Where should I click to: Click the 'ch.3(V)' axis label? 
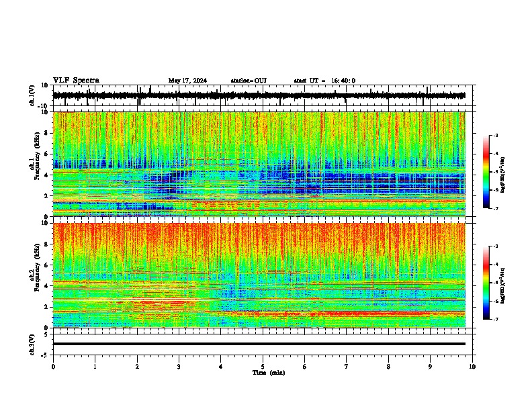click(32, 345)
